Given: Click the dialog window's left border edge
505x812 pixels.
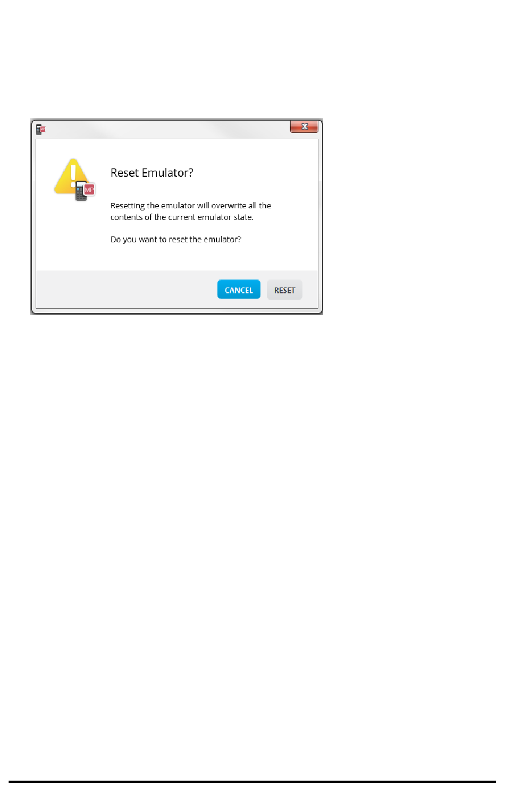Looking at the screenshot, I should click(x=32, y=217).
